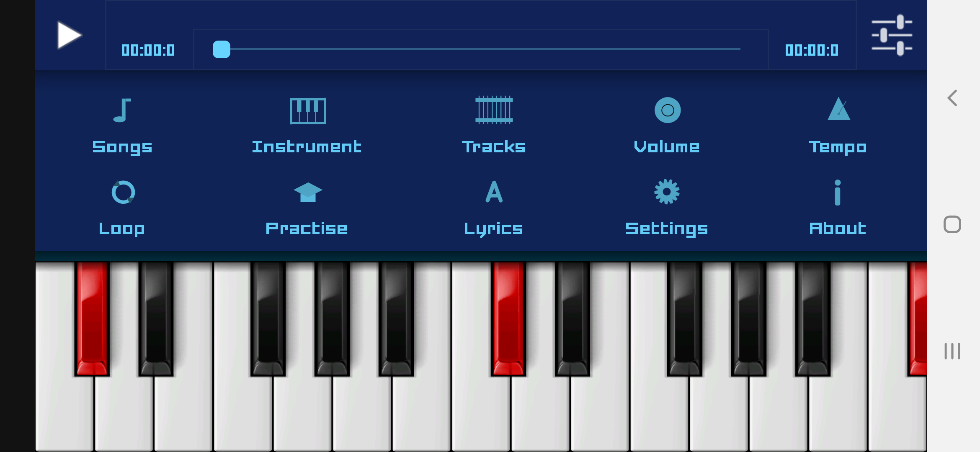Show the Lyrics letter A icon
The height and width of the screenshot is (452, 980).
494,192
